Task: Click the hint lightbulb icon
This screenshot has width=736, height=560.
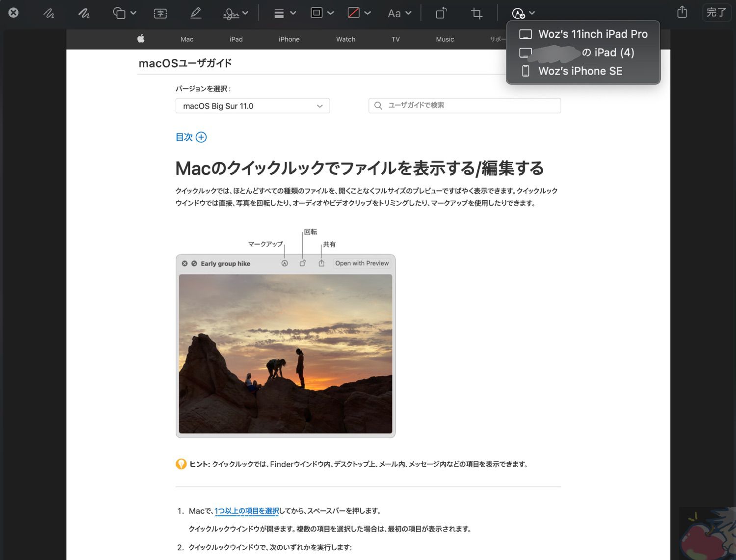Action: tap(181, 464)
